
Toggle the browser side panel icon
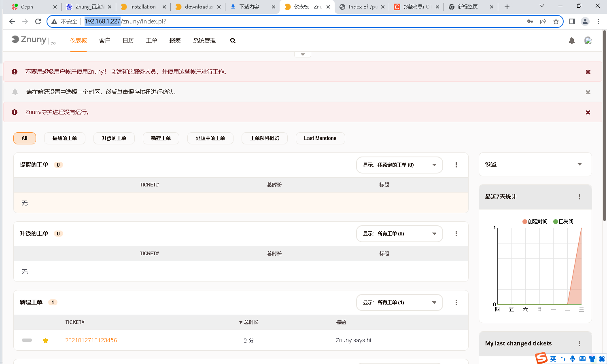[572, 21]
